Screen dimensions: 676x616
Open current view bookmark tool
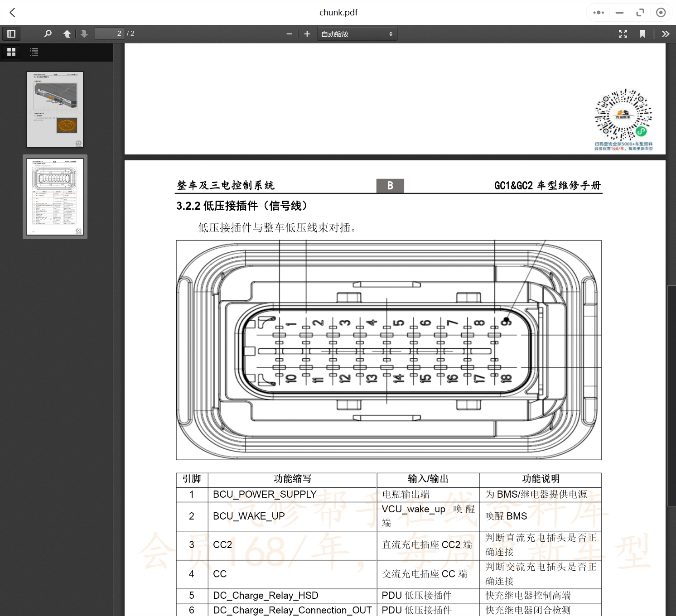(642, 34)
